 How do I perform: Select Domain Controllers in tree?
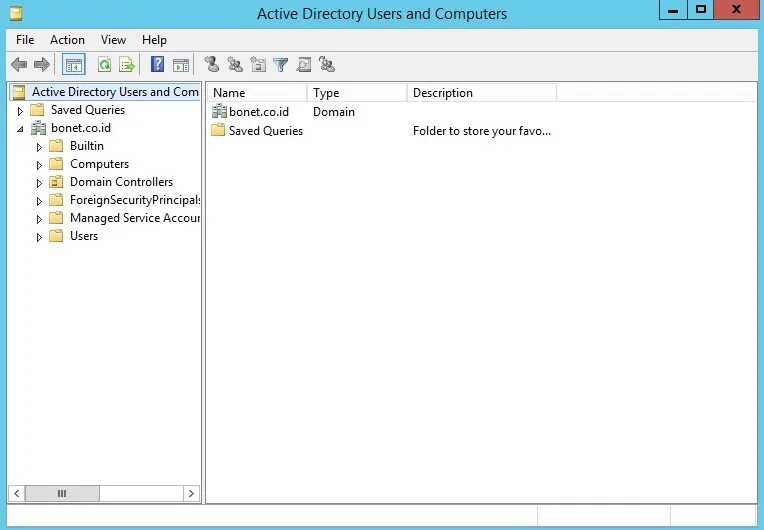[121, 182]
